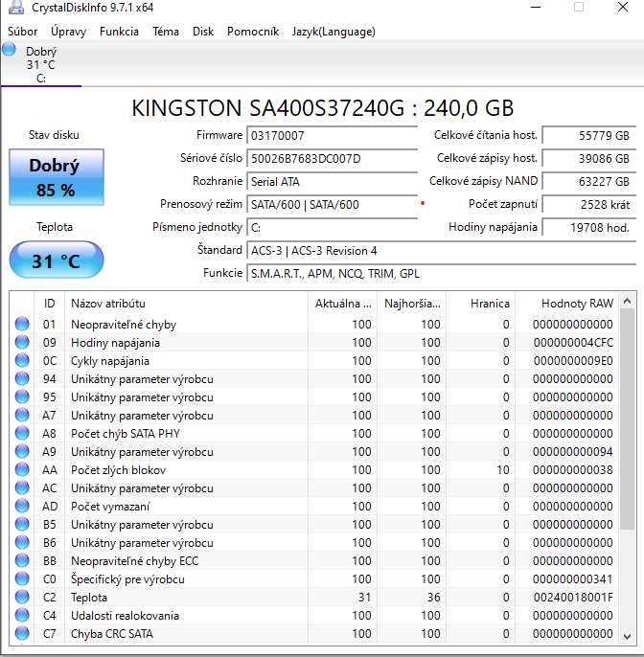Open the Funkcia menu
This screenshot has height=657, width=644.
[x=119, y=32]
